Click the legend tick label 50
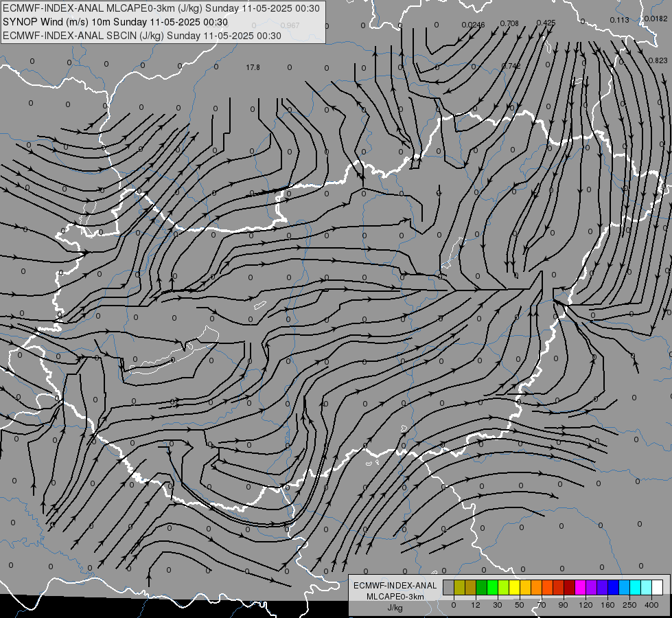The image size is (672, 618). pyautogui.click(x=520, y=605)
